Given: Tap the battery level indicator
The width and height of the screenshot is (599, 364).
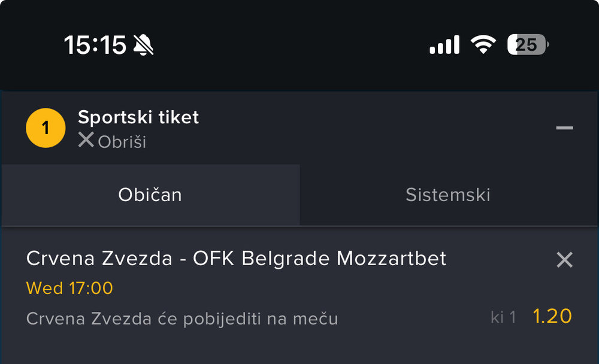Looking at the screenshot, I should coord(528,45).
